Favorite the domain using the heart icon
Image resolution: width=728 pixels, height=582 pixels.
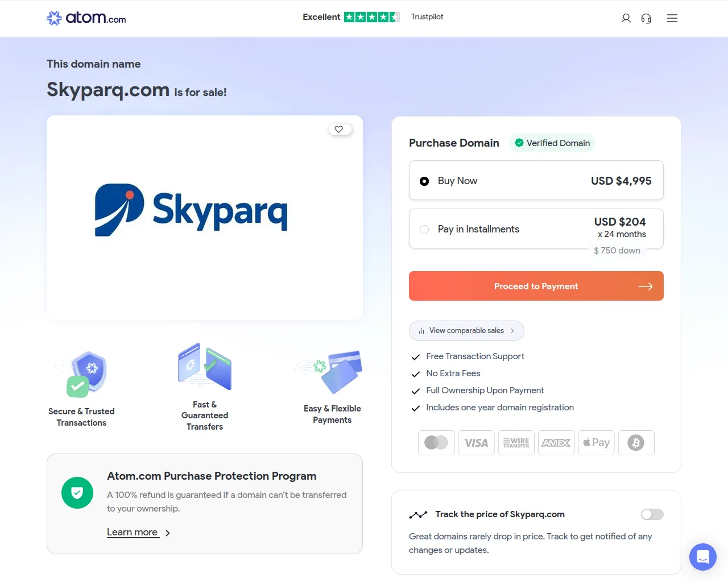[340, 129]
